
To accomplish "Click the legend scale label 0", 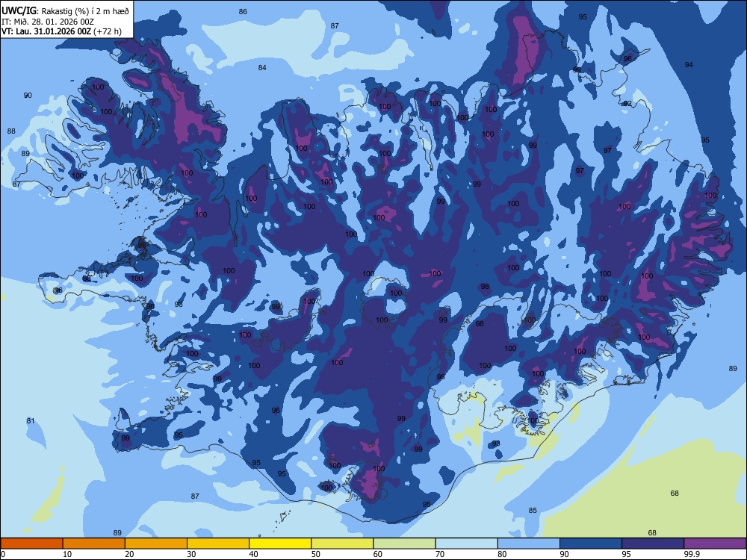I will (3, 554).
